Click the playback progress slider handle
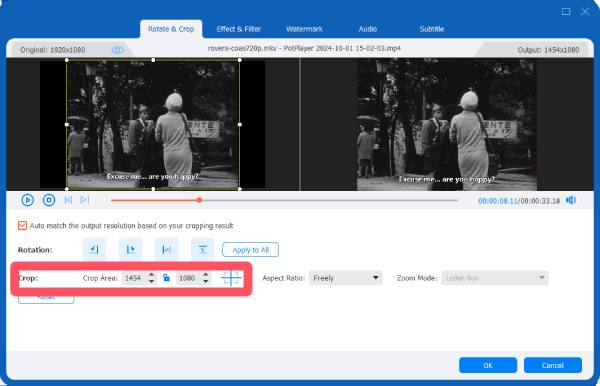 pyautogui.click(x=199, y=200)
